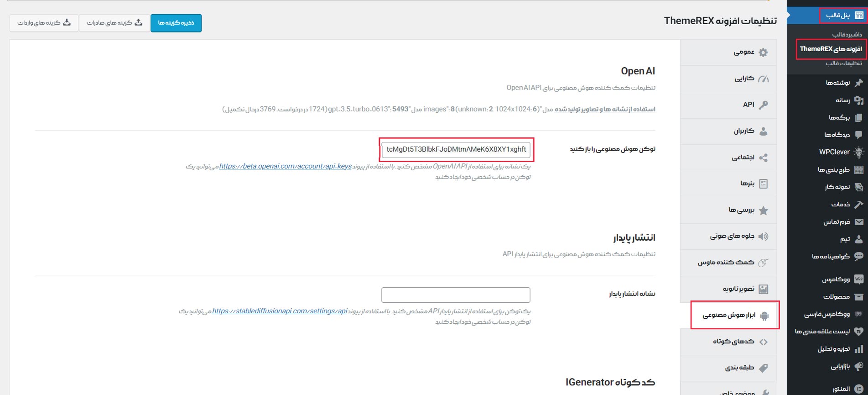This screenshot has width=868, height=395.
Task: Open the بنرها settings tab
Action: tap(747, 184)
